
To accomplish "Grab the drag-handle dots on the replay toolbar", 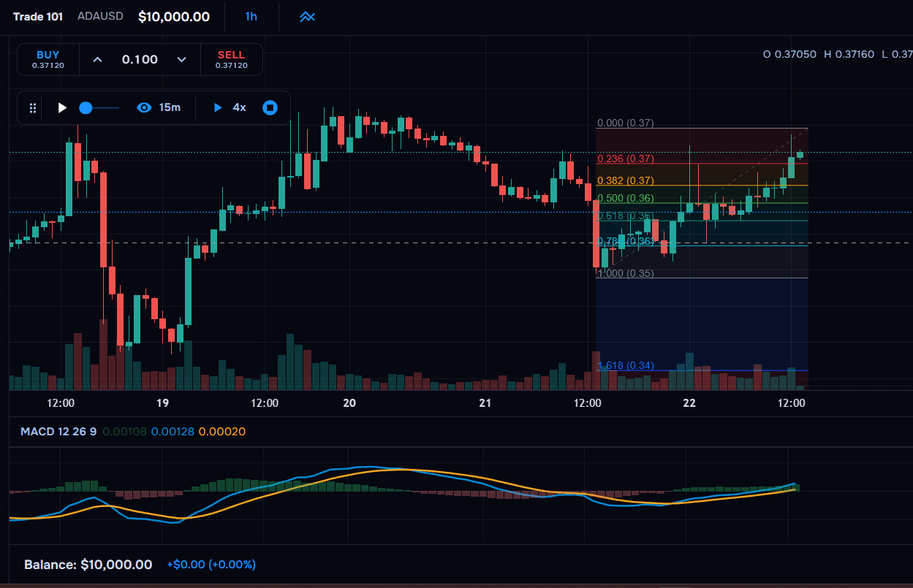I will (32, 107).
